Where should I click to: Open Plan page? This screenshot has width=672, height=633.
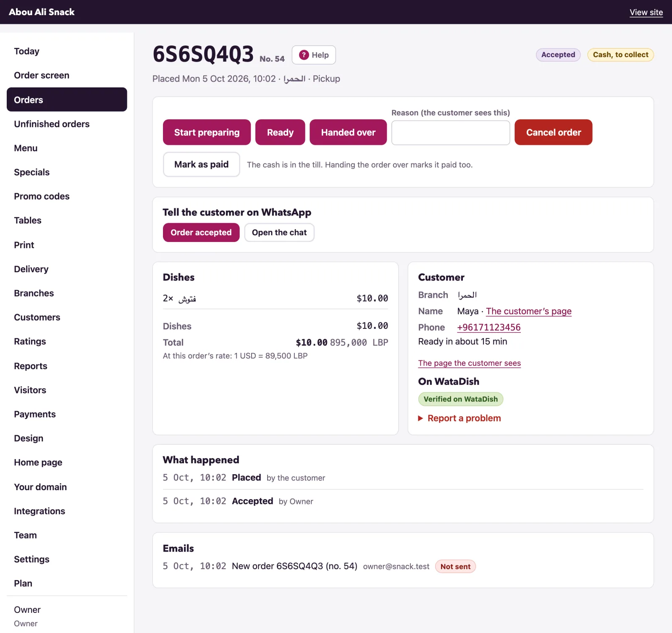coord(67,583)
